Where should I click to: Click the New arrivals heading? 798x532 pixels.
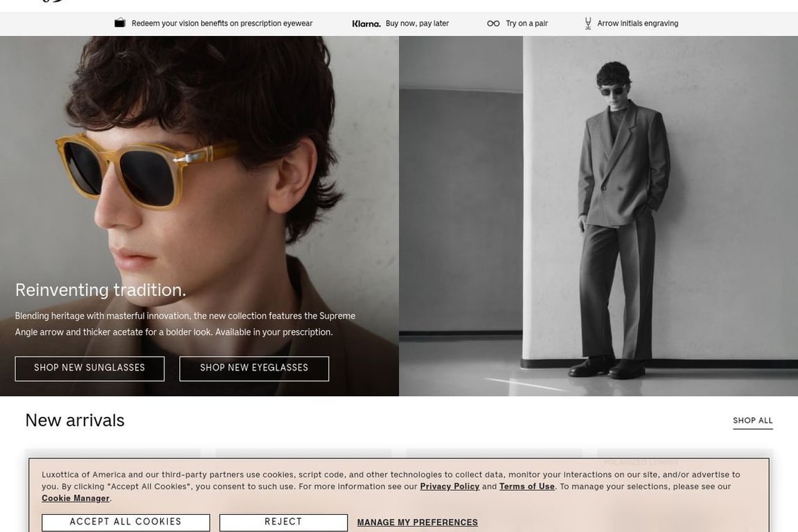(75, 420)
